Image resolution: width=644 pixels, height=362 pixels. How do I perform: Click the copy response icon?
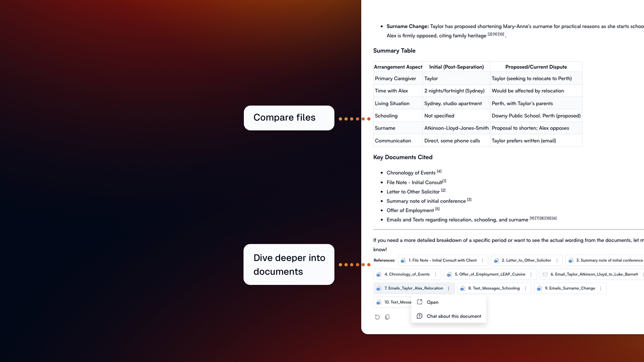(387, 317)
